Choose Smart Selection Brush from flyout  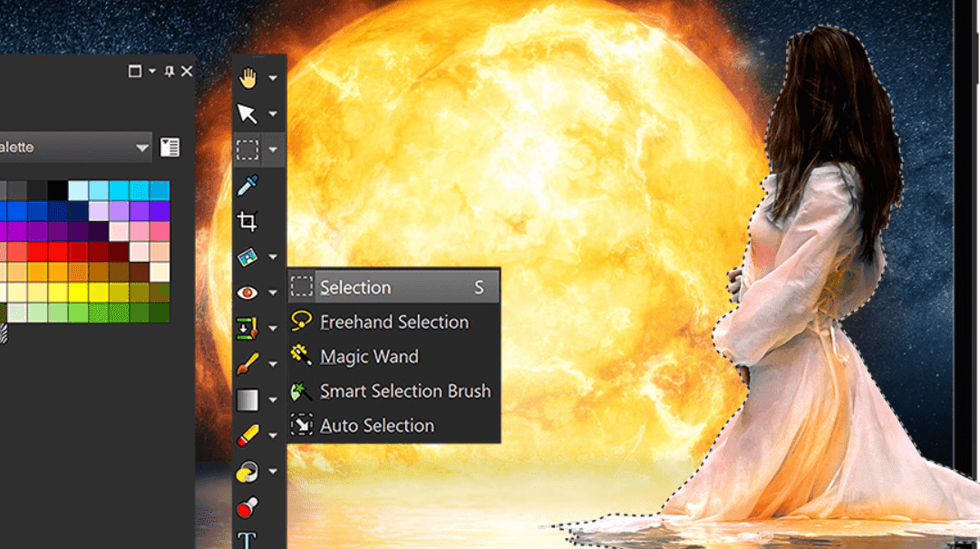[x=393, y=391]
